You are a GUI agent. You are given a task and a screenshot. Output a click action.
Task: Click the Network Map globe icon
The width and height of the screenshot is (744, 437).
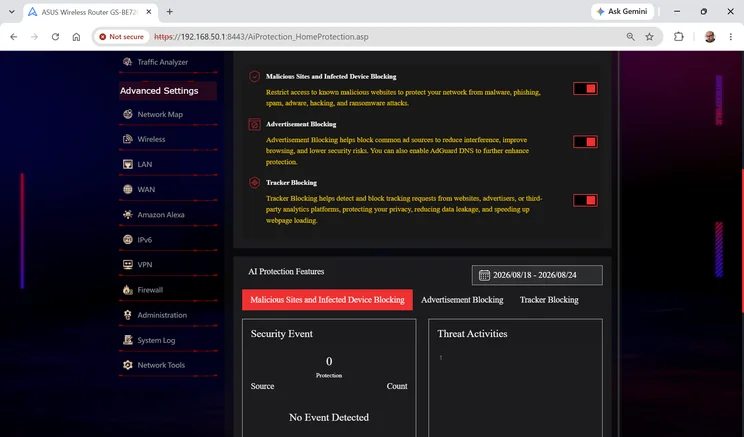pos(128,114)
